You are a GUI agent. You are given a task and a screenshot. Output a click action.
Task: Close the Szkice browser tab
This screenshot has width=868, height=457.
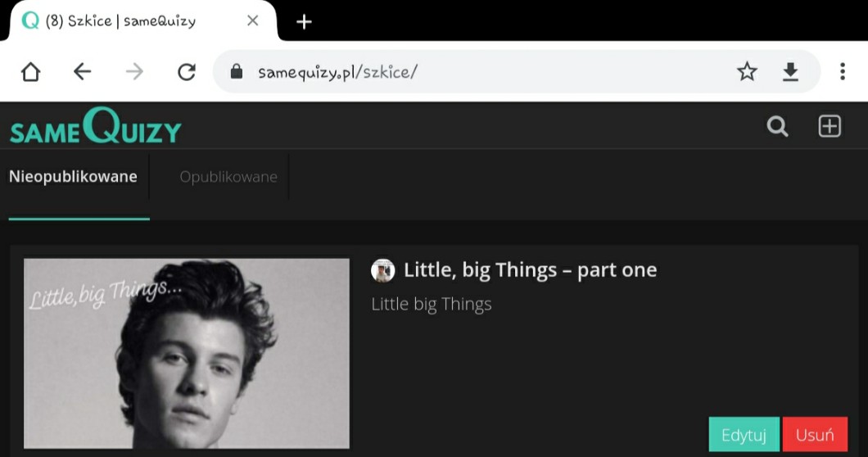pos(253,21)
